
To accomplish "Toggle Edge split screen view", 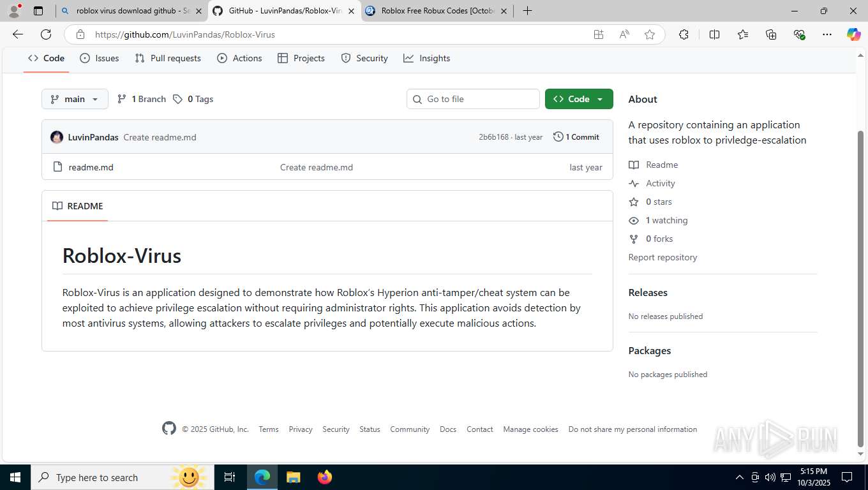I will (x=714, y=34).
